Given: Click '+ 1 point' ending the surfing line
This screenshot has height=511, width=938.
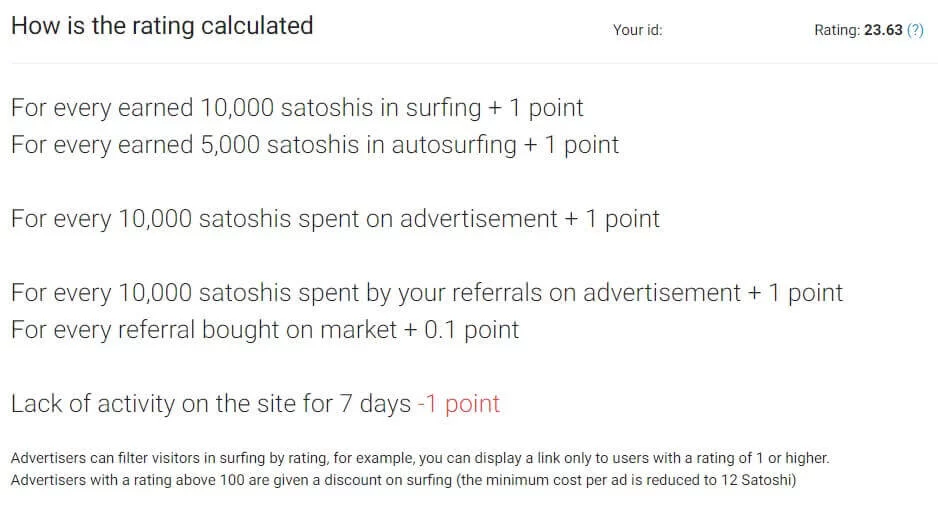Looking at the screenshot, I should click(x=536, y=108).
